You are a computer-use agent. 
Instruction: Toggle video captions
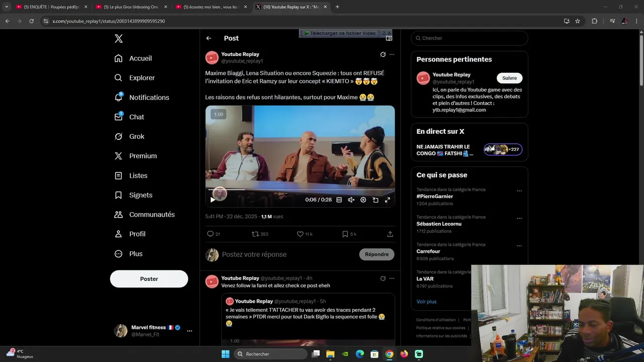tap(339, 200)
